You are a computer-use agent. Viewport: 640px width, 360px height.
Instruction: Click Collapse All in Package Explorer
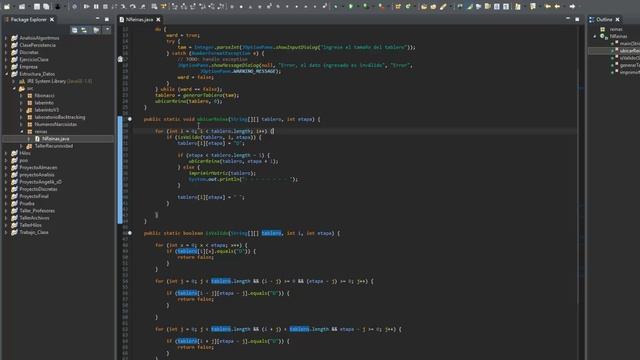[x=74, y=30]
